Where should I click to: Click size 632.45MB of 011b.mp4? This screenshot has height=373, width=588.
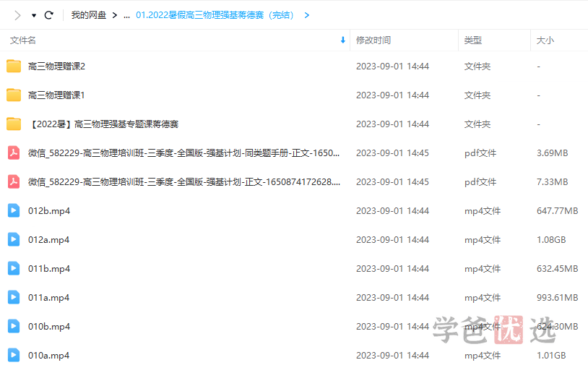(557, 269)
